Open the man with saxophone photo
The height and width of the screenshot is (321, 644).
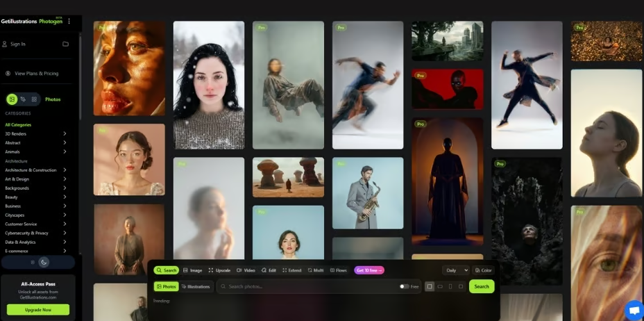click(368, 193)
